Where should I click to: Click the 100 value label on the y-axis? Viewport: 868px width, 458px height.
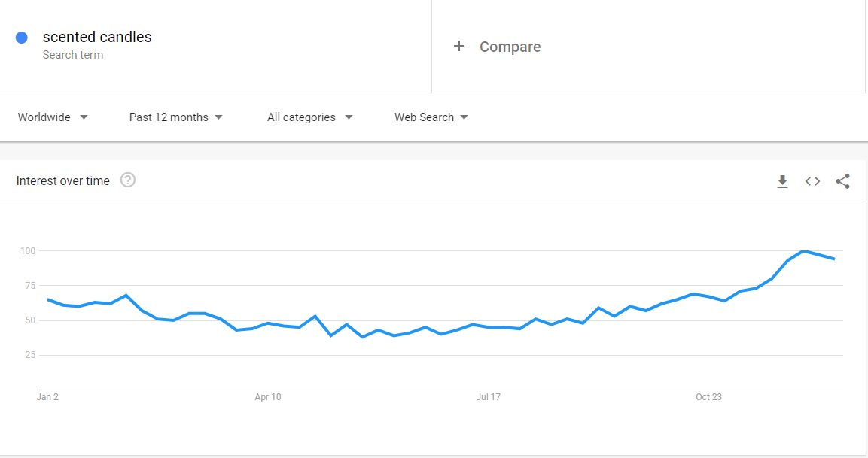pos(27,251)
